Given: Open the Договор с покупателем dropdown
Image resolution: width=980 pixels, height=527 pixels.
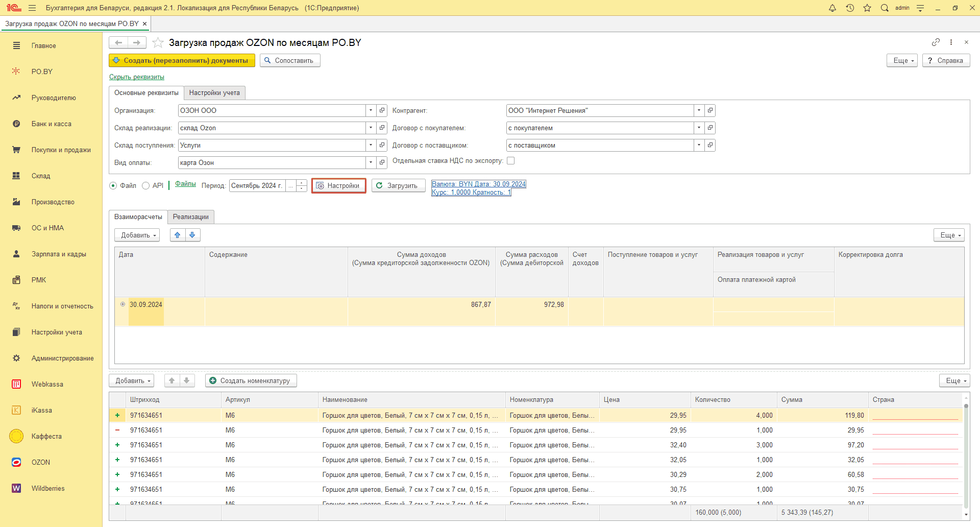Looking at the screenshot, I should [699, 128].
